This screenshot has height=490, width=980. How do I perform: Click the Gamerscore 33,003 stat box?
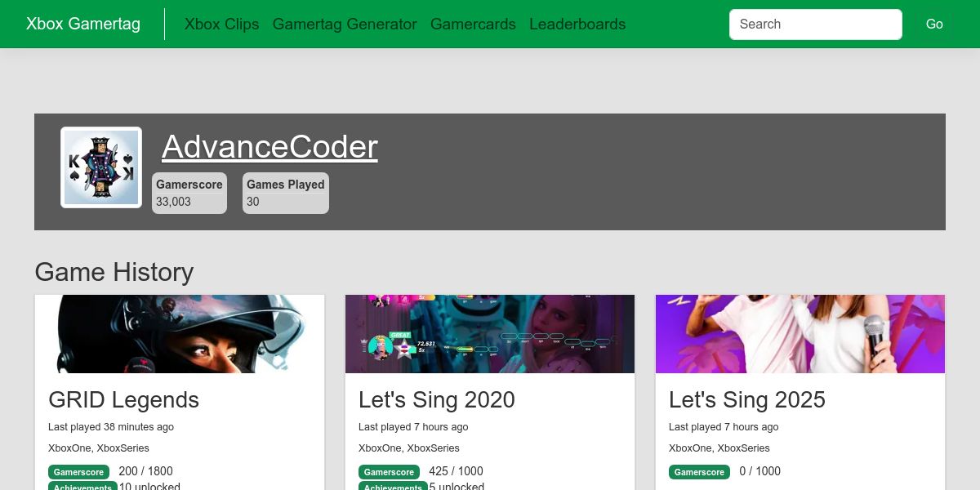189,193
